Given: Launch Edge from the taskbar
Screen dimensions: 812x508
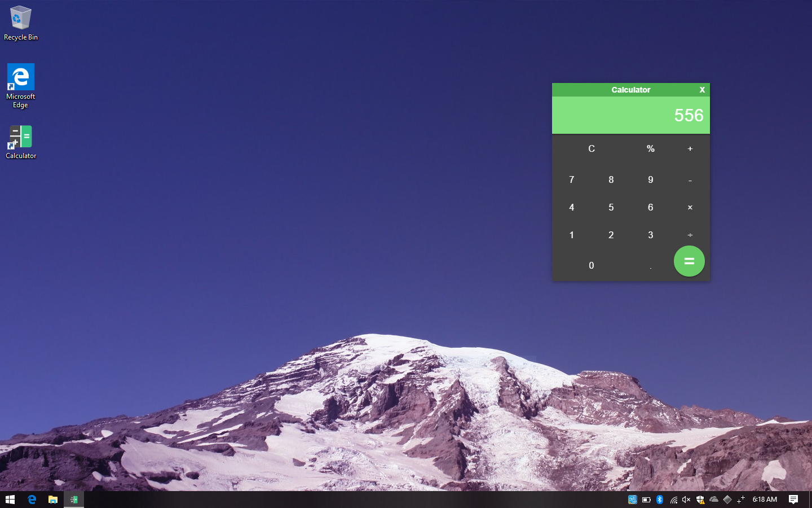Looking at the screenshot, I should pos(32,500).
